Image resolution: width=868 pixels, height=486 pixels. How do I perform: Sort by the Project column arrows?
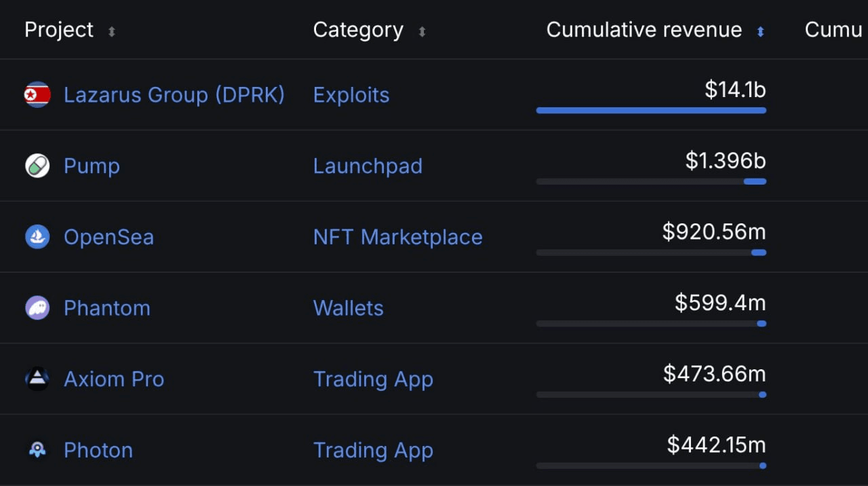111,31
